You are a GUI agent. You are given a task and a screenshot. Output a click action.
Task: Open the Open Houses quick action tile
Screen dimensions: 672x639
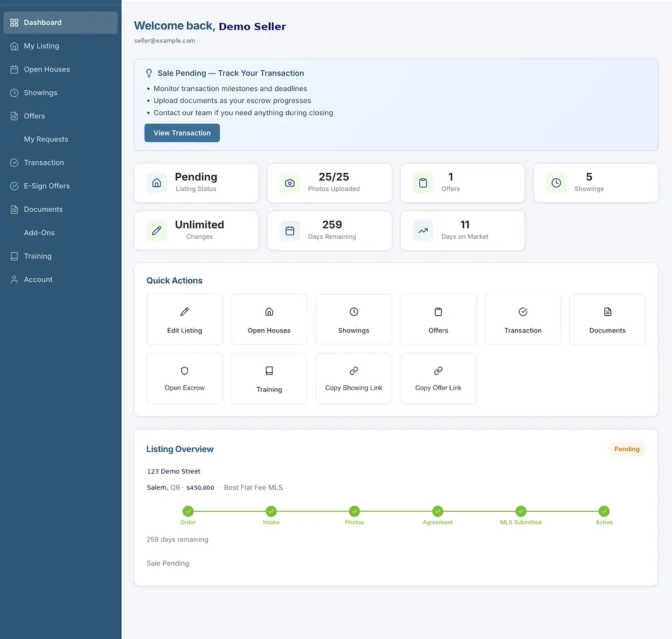tap(269, 319)
